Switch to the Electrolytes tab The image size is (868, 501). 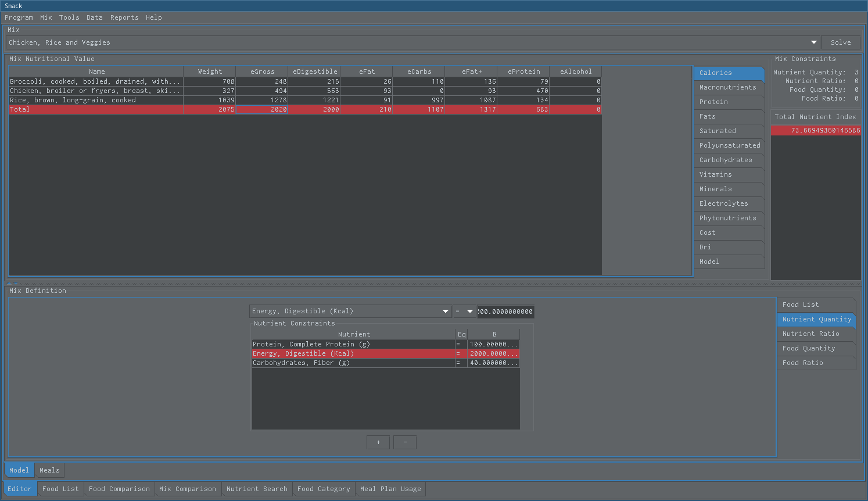click(x=729, y=203)
